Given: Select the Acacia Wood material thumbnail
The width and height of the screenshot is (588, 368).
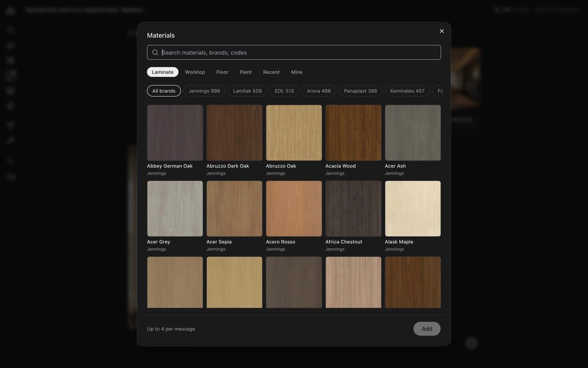Looking at the screenshot, I should point(354,133).
